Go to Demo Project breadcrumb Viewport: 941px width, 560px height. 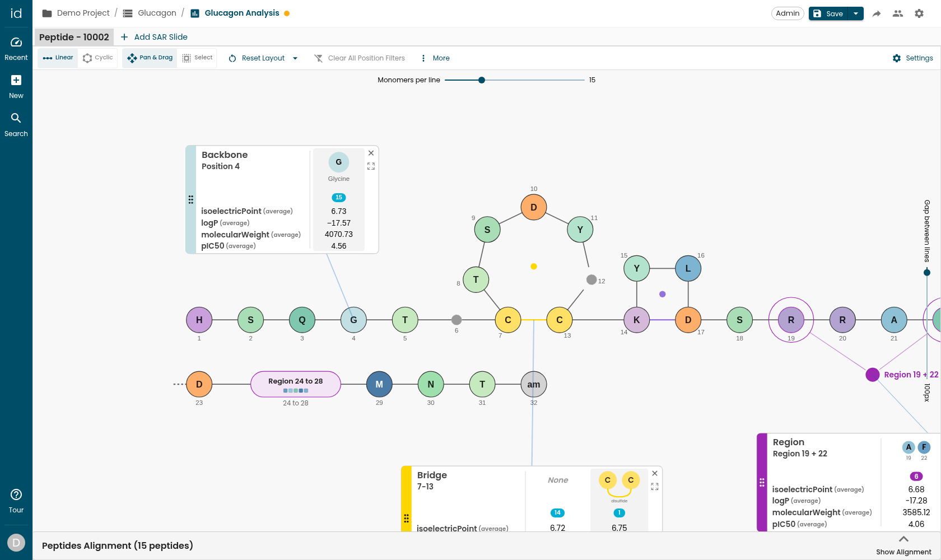click(x=76, y=13)
